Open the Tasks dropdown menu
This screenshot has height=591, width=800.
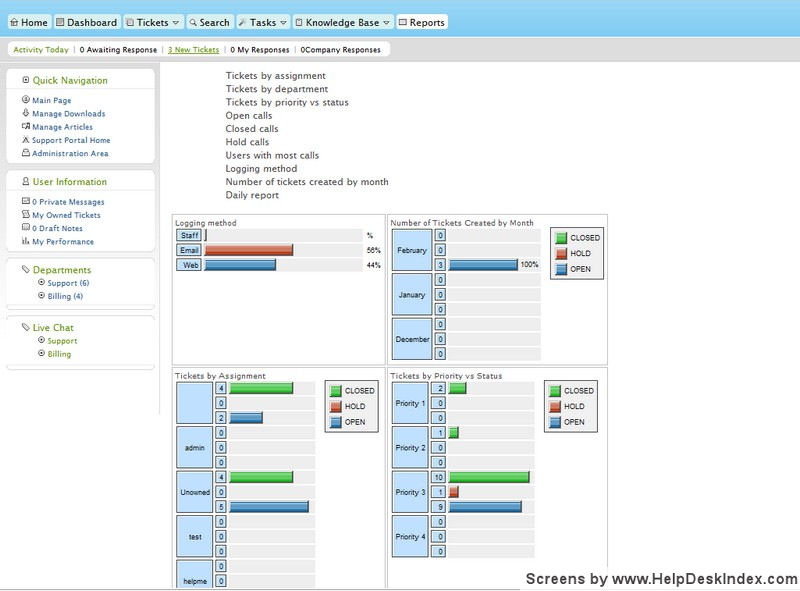[283, 22]
